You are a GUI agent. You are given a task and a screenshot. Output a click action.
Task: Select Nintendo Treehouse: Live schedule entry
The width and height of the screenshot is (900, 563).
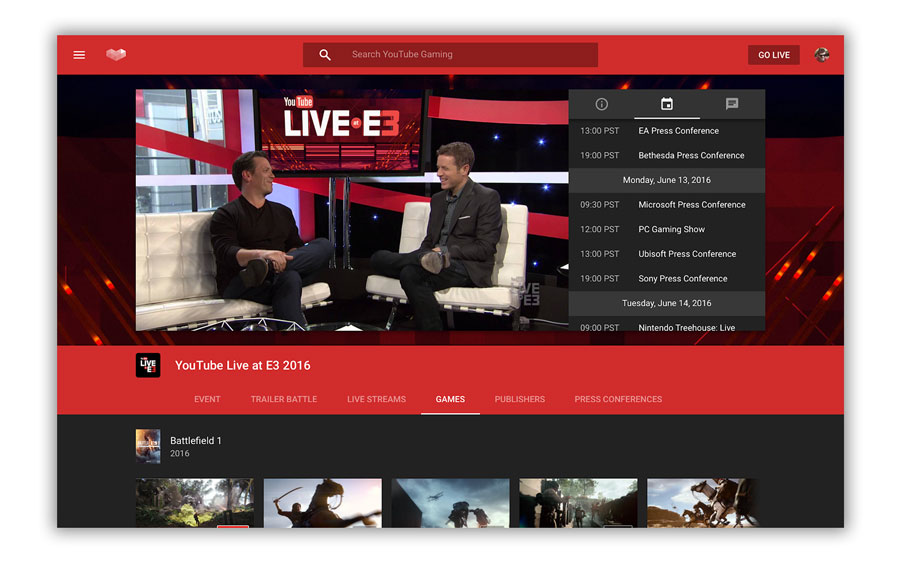[x=667, y=325]
